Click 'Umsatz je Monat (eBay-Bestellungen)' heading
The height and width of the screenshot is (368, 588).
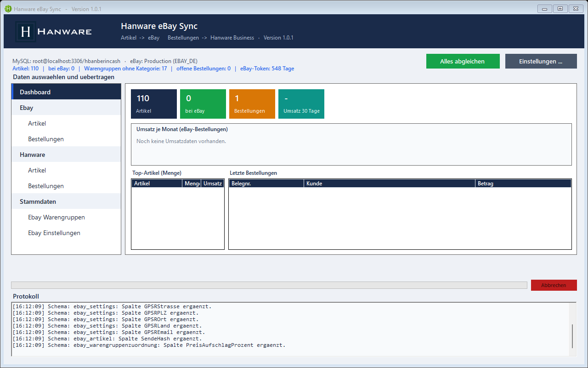tap(182, 129)
